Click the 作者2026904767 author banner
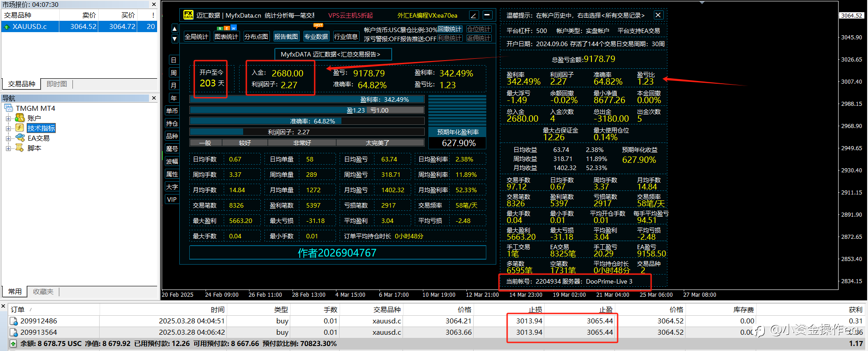The height and width of the screenshot is (351, 868). coord(337,253)
